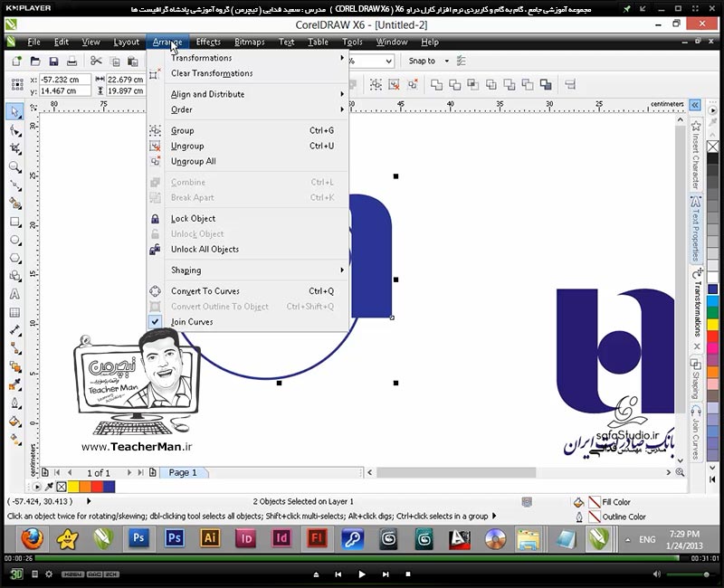This screenshot has height=588, width=724.
Task: Open the document palette flyout arrow
Action: coord(36,487)
